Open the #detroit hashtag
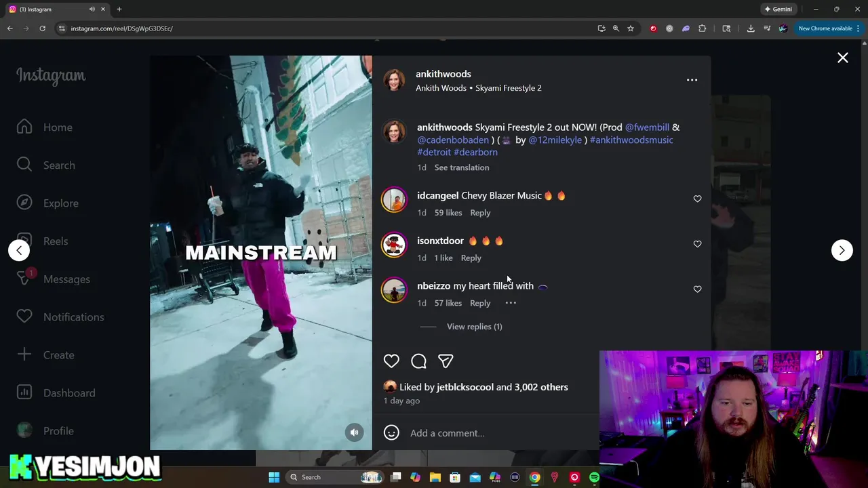This screenshot has height=488, width=868. coord(434,152)
